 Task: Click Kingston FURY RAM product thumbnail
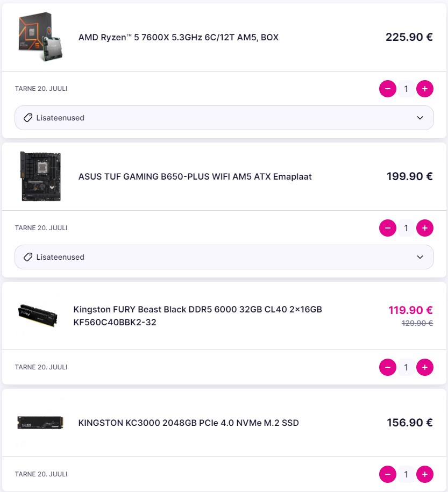tap(37, 316)
